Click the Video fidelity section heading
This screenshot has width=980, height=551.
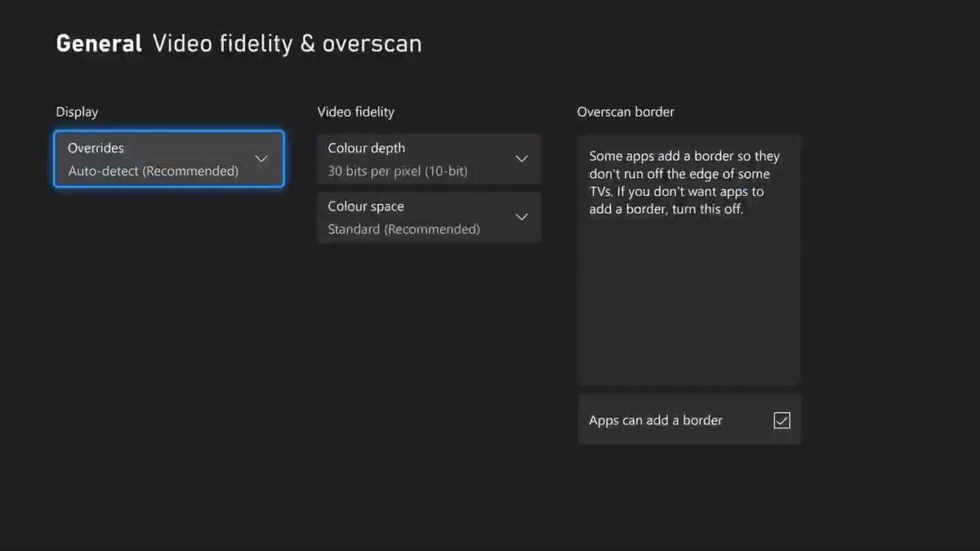pyautogui.click(x=355, y=112)
